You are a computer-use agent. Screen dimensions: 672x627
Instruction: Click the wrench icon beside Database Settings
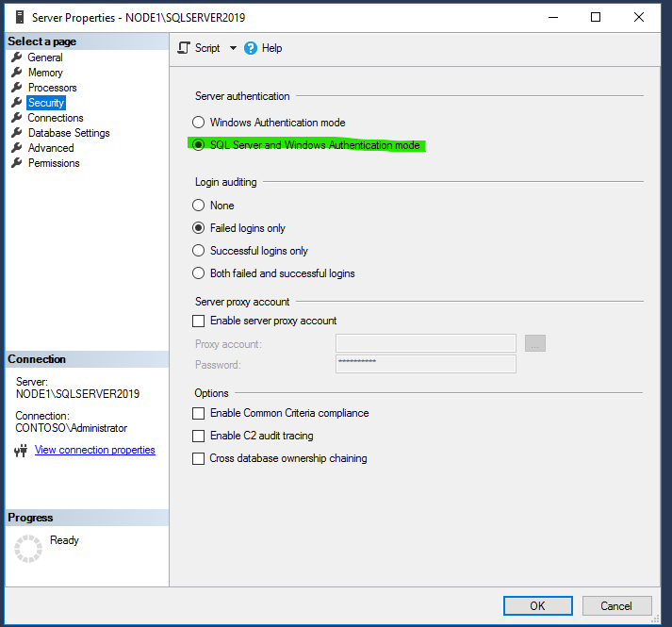click(x=17, y=133)
